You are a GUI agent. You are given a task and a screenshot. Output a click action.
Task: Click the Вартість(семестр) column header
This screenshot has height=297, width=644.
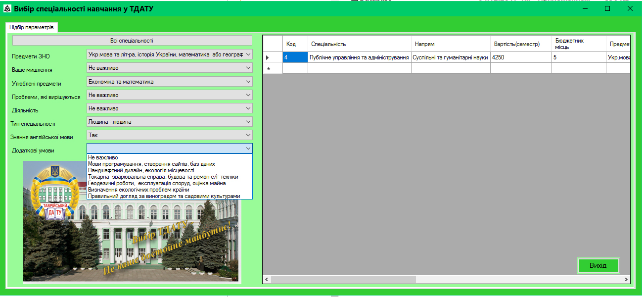pos(521,44)
